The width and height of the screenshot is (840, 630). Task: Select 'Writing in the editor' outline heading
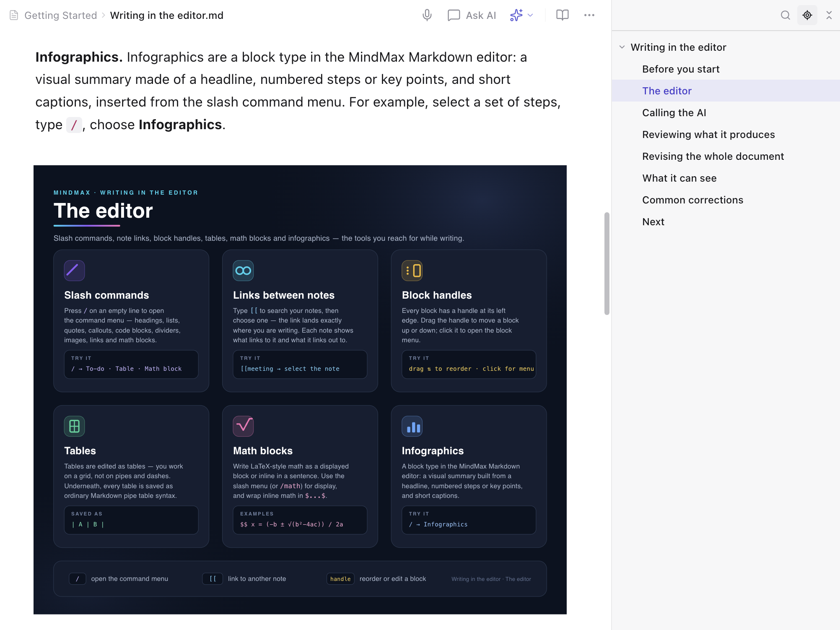[678, 47]
